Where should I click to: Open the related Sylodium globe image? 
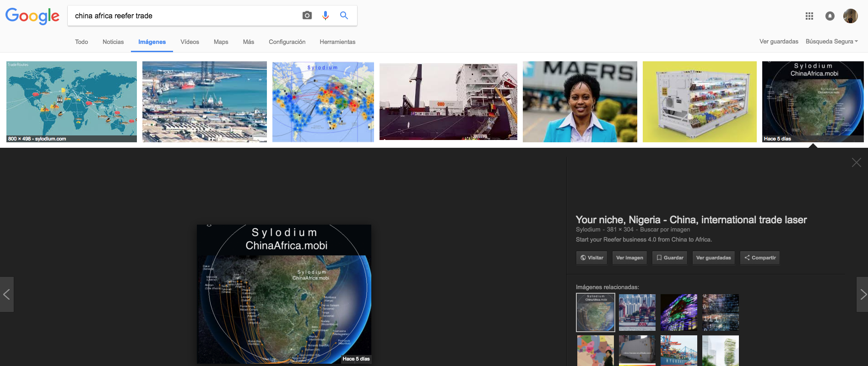(x=595, y=312)
